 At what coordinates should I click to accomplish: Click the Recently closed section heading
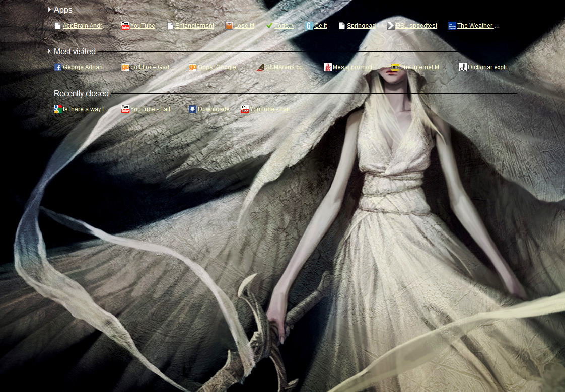pos(81,93)
